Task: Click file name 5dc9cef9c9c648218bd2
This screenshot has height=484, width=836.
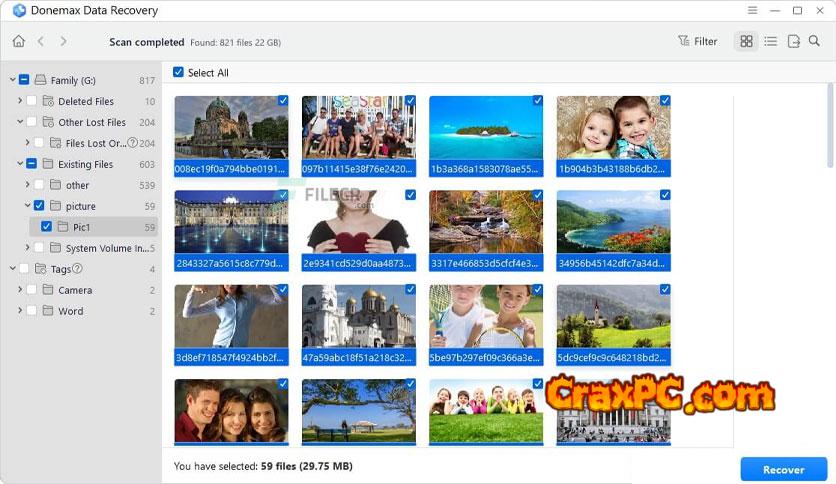Action: [x=613, y=358]
